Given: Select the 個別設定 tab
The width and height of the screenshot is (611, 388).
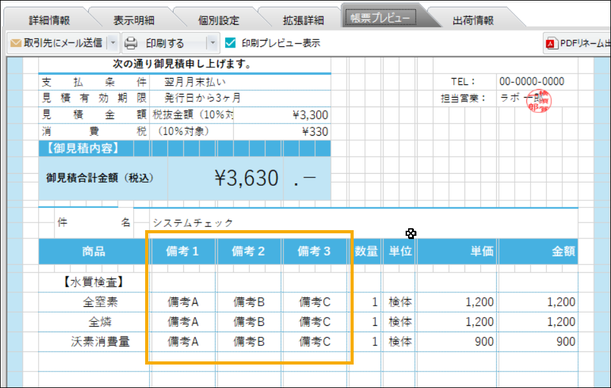Looking at the screenshot, I should click(x=218, y=20).
